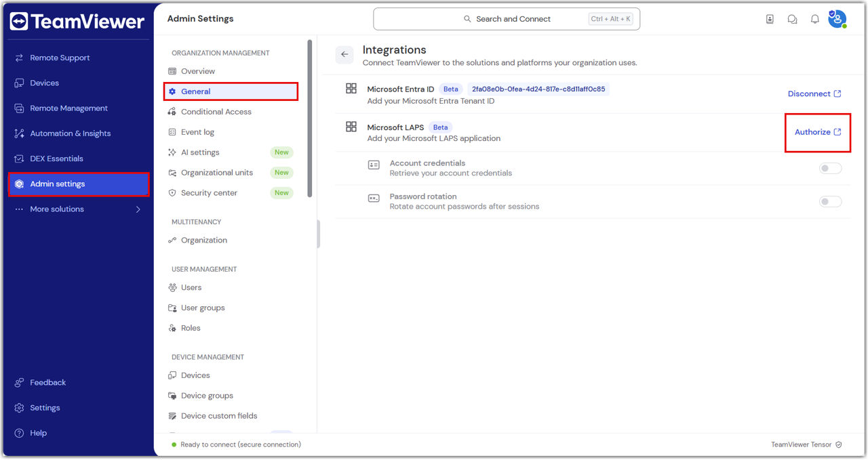Open the chat messages icon
The image size is (868, 460).
pos(792,20)
